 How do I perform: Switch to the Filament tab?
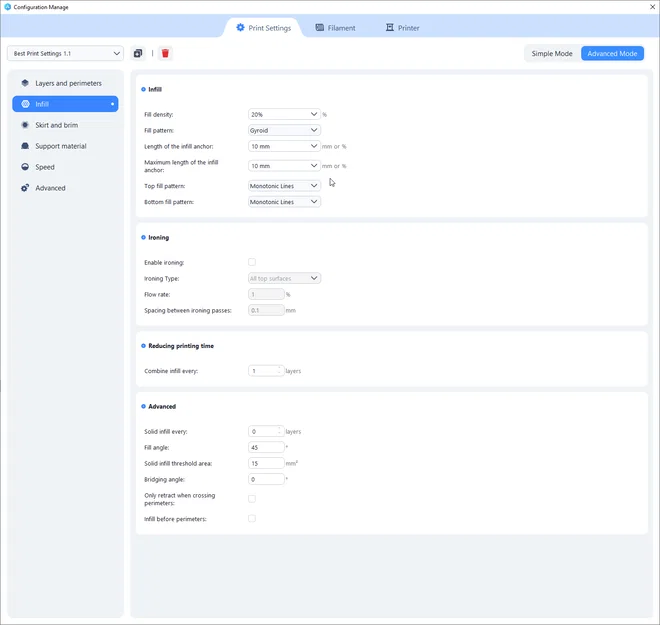(x=335, y=28)
